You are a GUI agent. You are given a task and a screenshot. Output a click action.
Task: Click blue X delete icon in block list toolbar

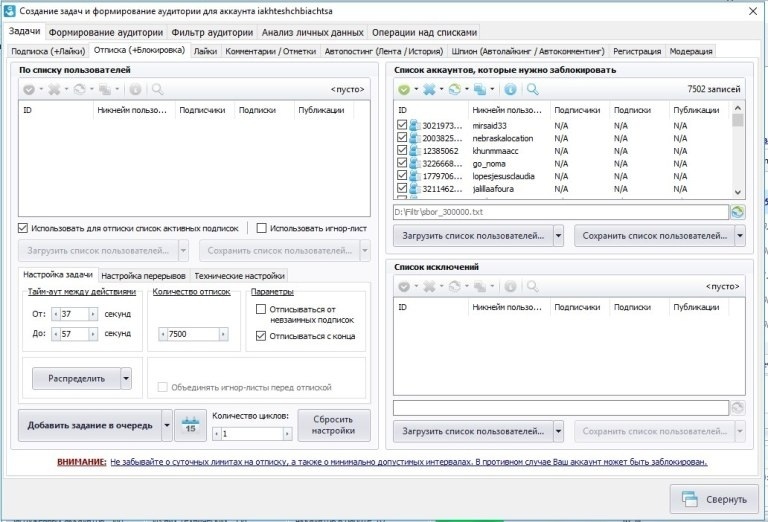click(x=429, y=90)
